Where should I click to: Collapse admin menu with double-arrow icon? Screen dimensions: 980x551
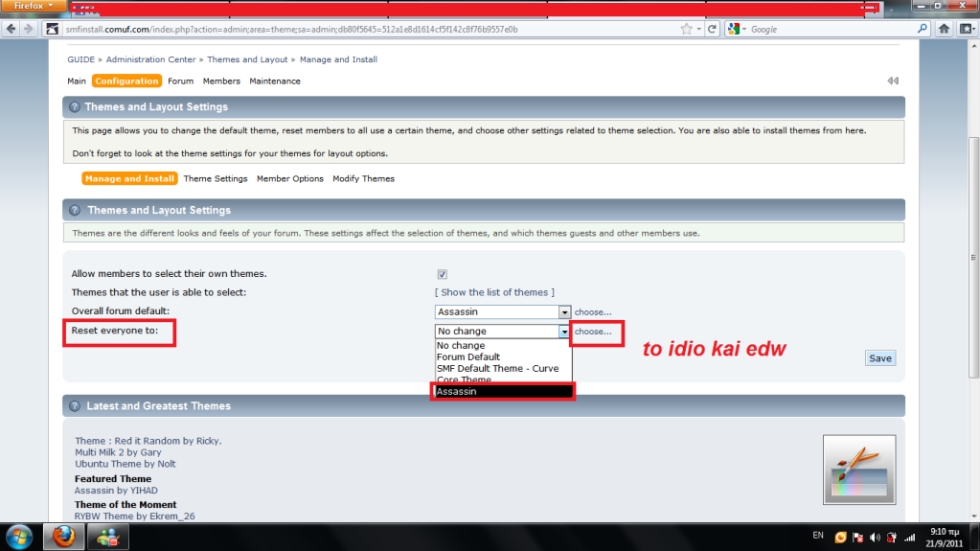[892, 81]
